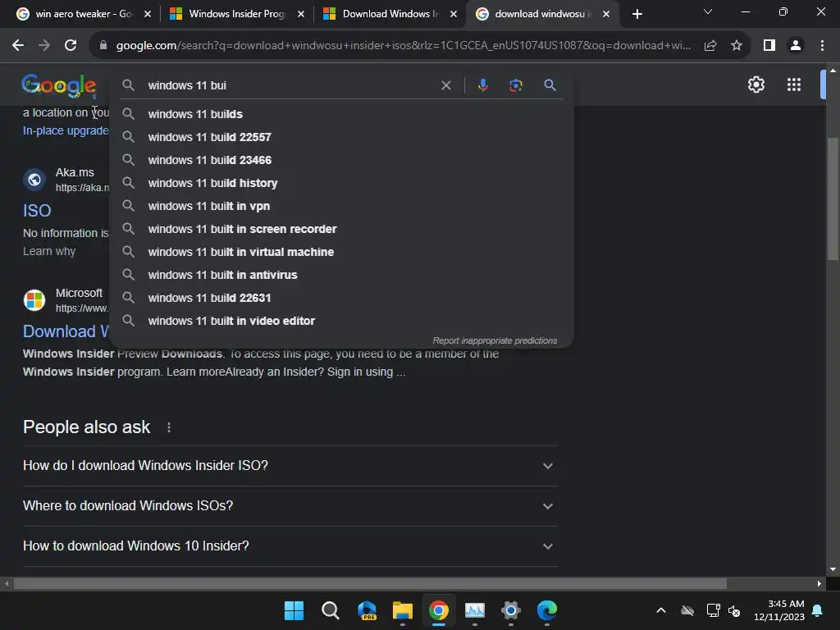
Task: Select suggestion windows 11 build 22631
Action: (x=341, y=299)
